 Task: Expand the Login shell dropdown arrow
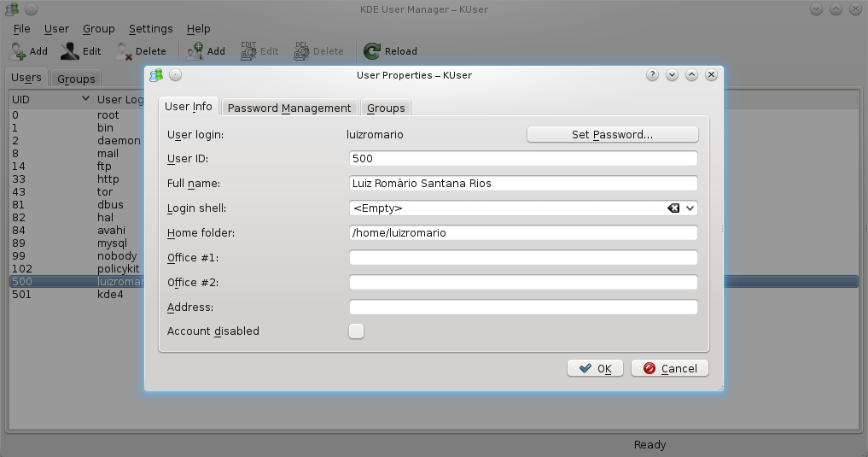click(690, 208)
